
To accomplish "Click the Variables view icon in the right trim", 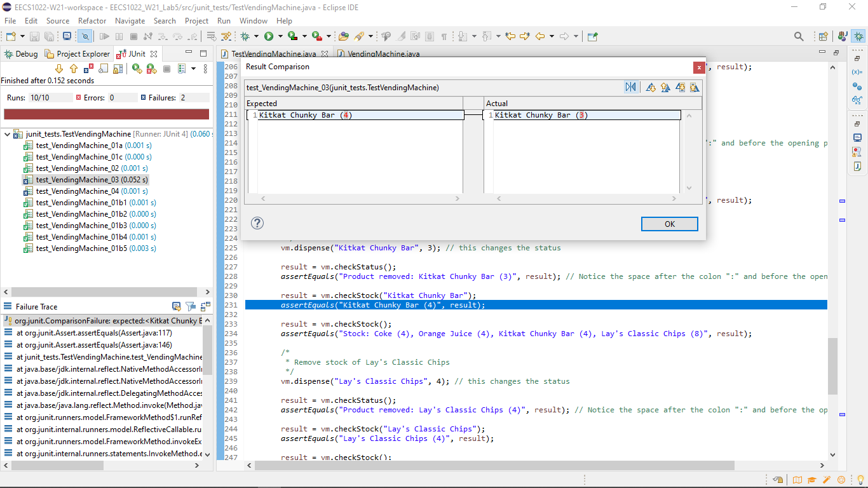I will coord(857,72).
